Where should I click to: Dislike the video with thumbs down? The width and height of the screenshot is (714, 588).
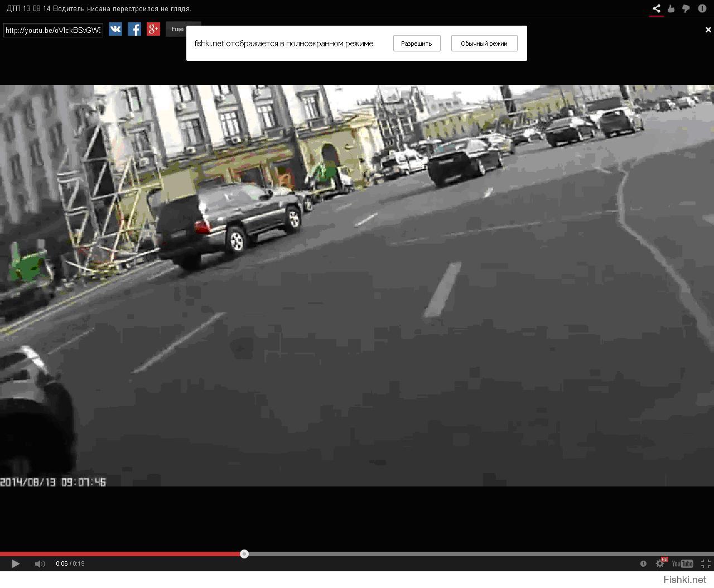pyautogui.click(x=686, y=8)
